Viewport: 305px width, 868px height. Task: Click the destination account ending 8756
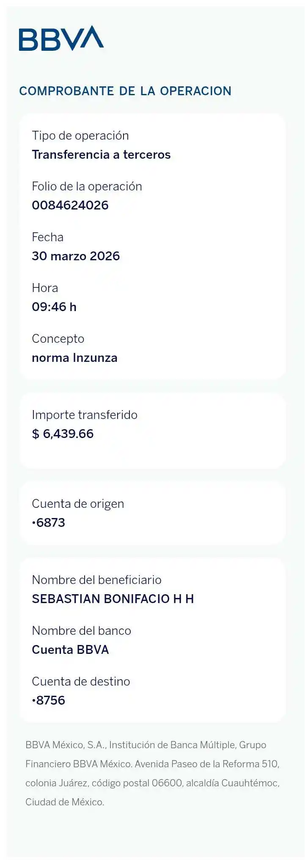[49, 701]
